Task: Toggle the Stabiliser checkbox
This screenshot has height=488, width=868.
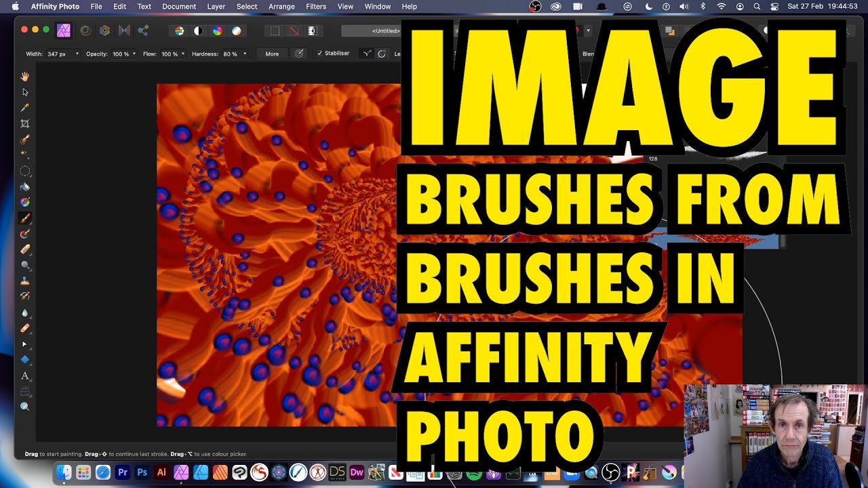Action: (x=320, y=54)
